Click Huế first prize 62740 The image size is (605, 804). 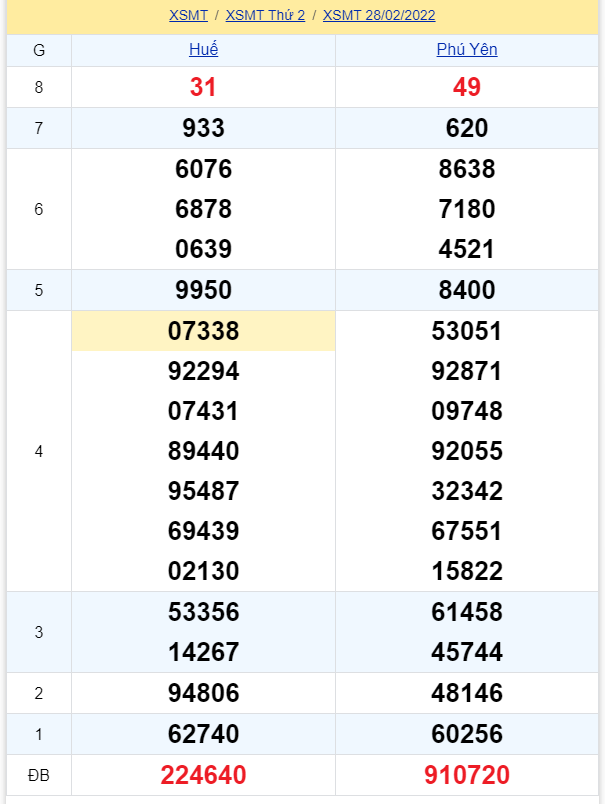(x=203, y=734)
